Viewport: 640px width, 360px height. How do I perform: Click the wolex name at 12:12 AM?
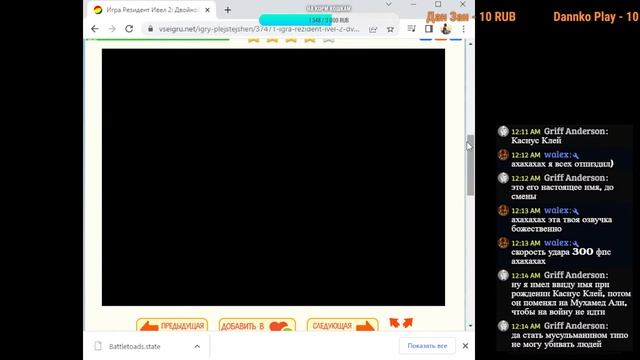[557, 155]
